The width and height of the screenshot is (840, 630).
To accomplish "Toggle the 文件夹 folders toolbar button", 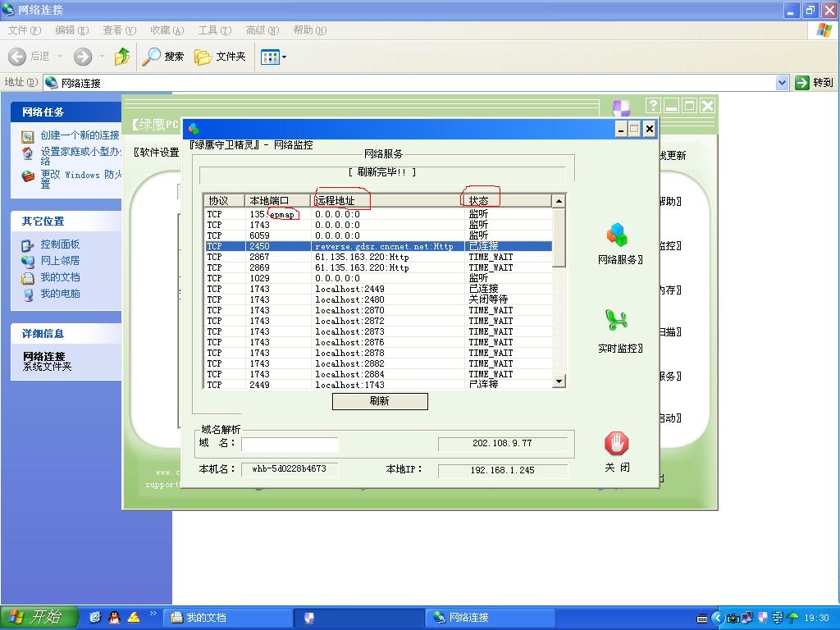I will click(220, 57).
